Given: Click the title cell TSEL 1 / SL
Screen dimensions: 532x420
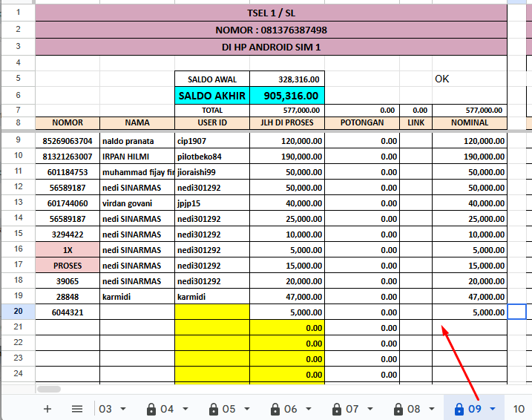Looking at the screenshot, I should point(271,13).
